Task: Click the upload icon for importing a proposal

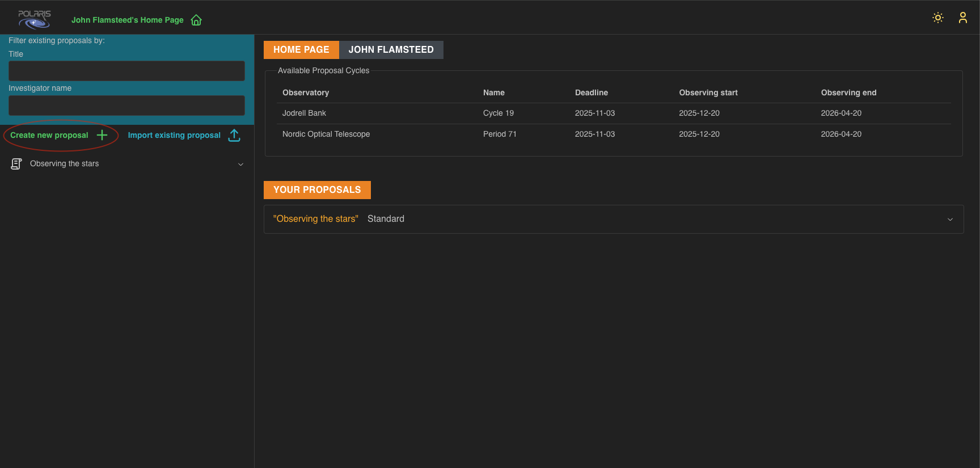Action: point(234,135)
